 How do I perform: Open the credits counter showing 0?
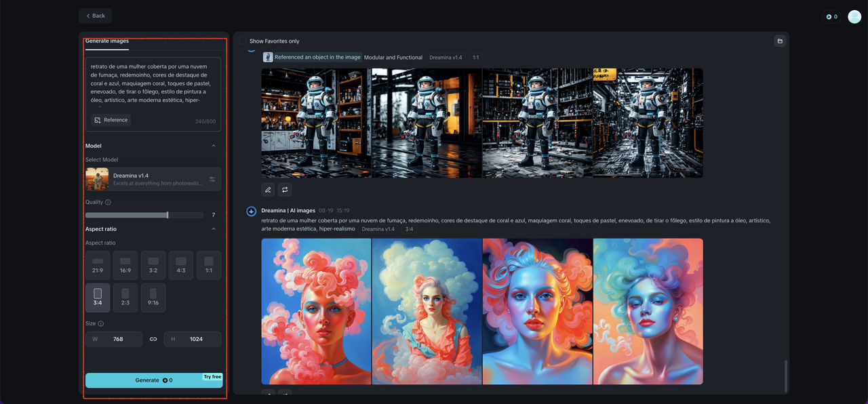click(x=831, y=17)
